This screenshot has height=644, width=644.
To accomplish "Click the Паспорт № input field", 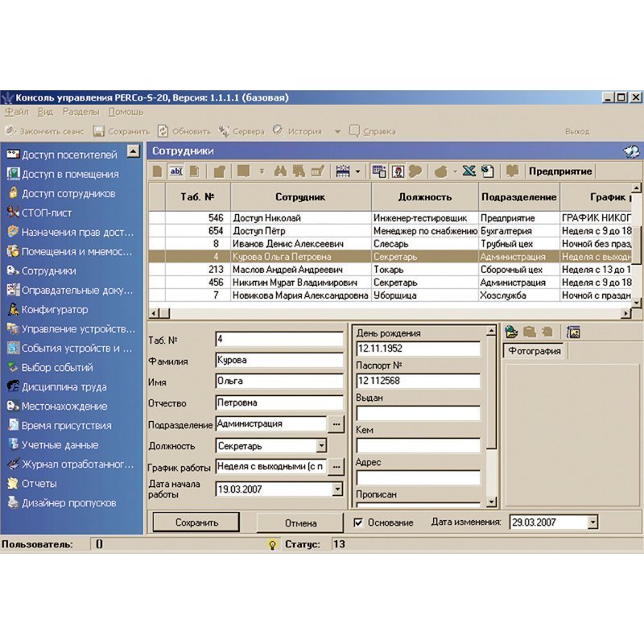I will point(418,381).
